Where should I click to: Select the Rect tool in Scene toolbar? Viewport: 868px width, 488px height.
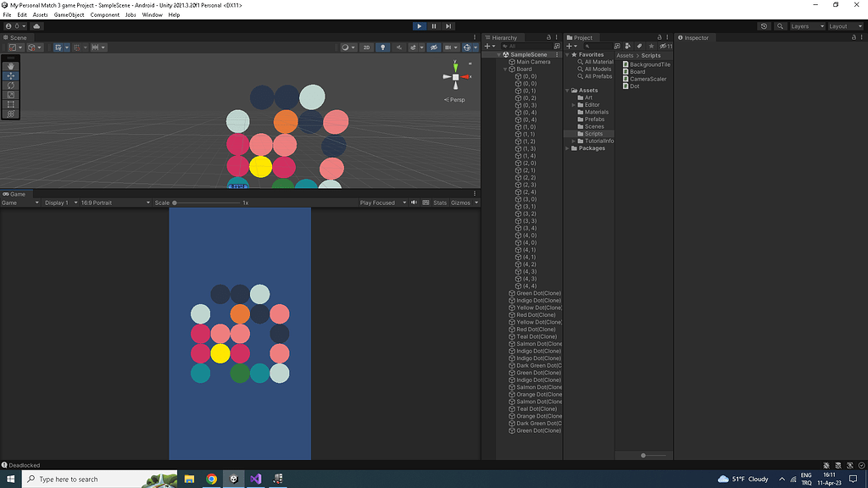tap(11, 103)
